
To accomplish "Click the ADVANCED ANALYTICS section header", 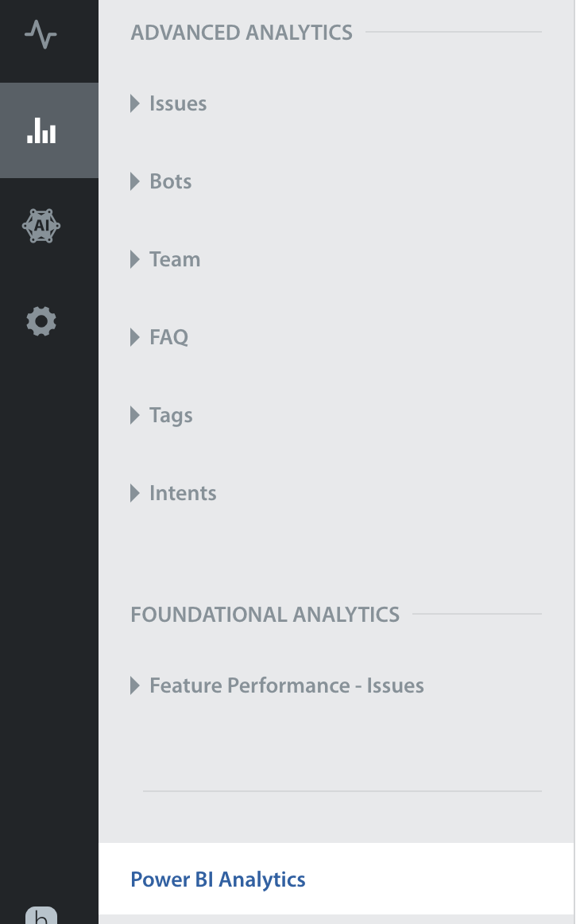I will tap(242, 33).
